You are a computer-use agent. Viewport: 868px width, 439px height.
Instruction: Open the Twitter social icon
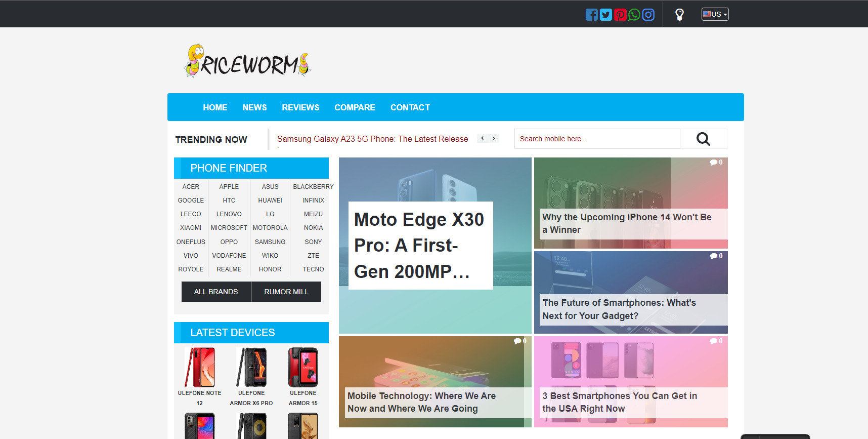[605, 15]
